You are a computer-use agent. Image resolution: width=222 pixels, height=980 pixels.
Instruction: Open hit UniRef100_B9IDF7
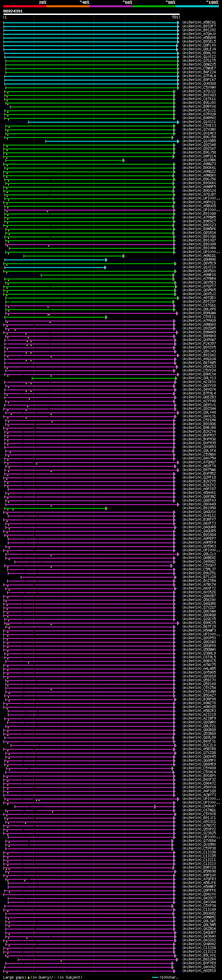pyautogui.click(x=199, y=26)
